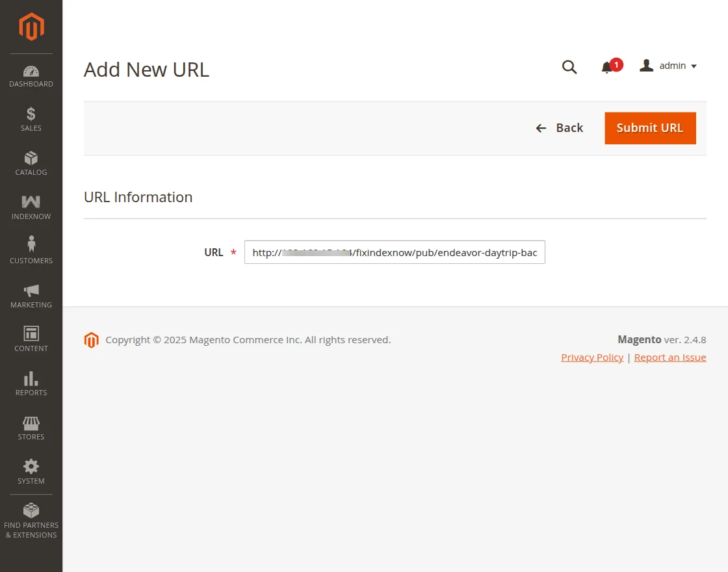Open the Dashboard from the sidebar

[31, 75]
